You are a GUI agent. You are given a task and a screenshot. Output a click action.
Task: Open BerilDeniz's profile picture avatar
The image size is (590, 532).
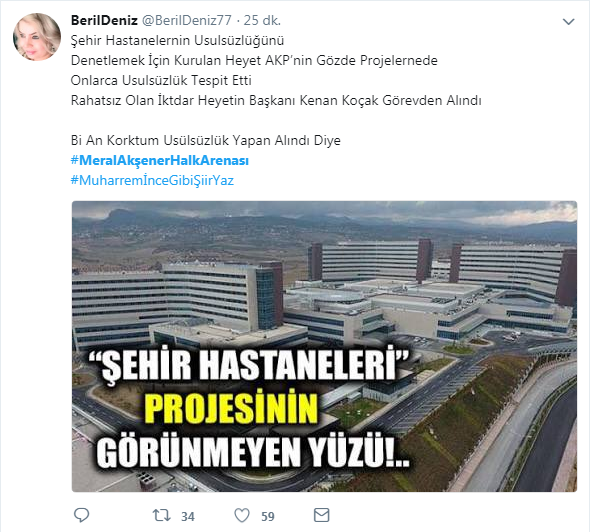tap(36, 37)
